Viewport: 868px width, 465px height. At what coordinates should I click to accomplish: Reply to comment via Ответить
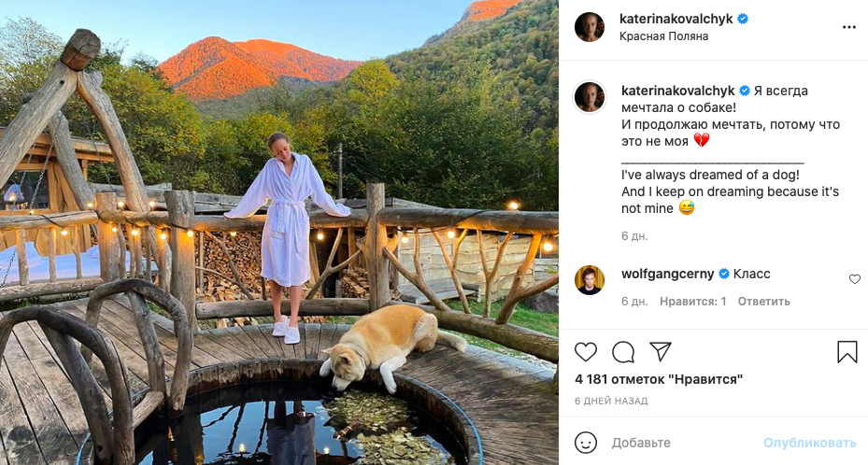tap(763, 302)
